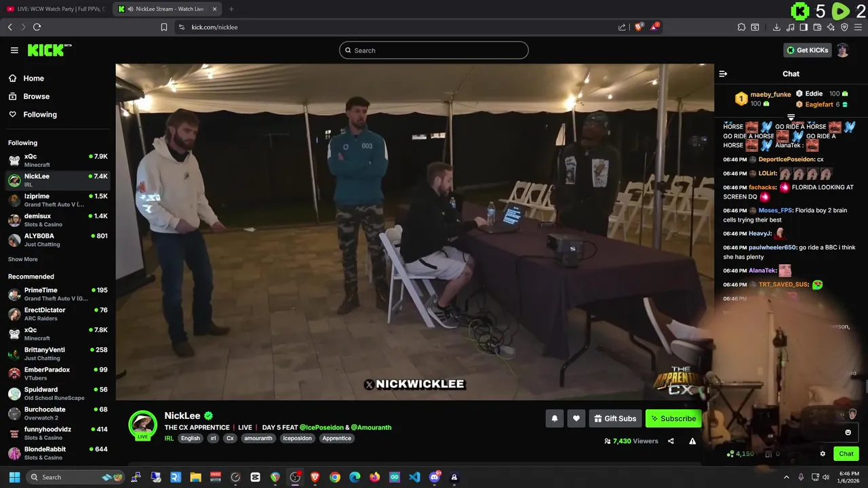Click the KICK logo
The image size is (868, 488).
50,50
